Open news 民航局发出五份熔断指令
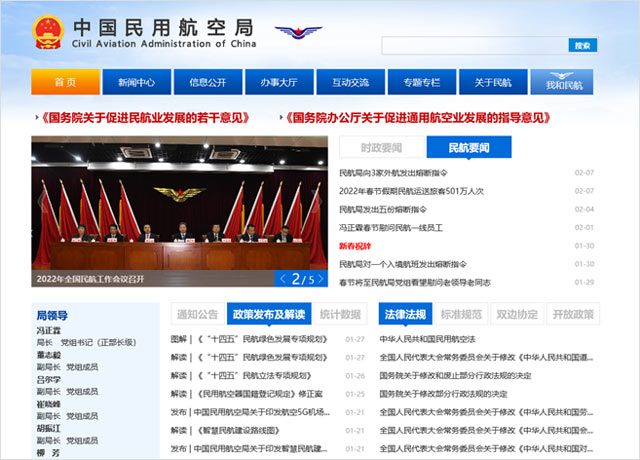The width and height of the screenshot is (640, 460). coord(383,209)
